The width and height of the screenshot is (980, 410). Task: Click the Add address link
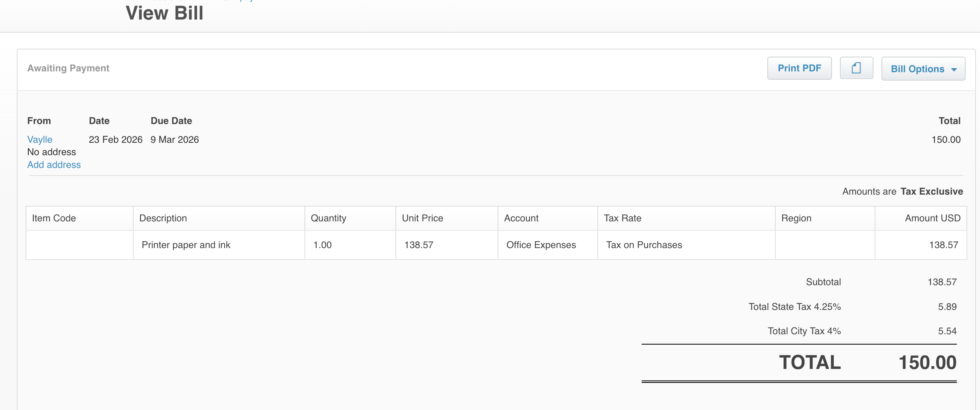tap(54, 165)
